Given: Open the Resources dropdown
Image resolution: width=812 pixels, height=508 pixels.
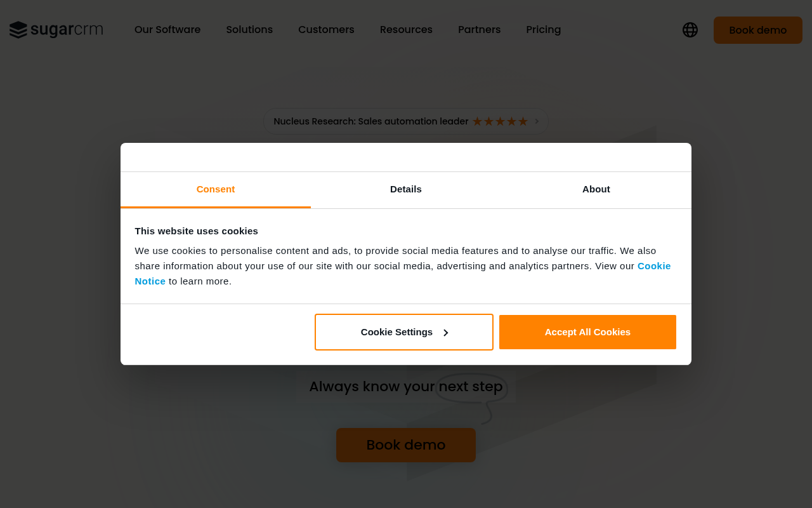Looking at the screenshot, I should tap(406, 30).
